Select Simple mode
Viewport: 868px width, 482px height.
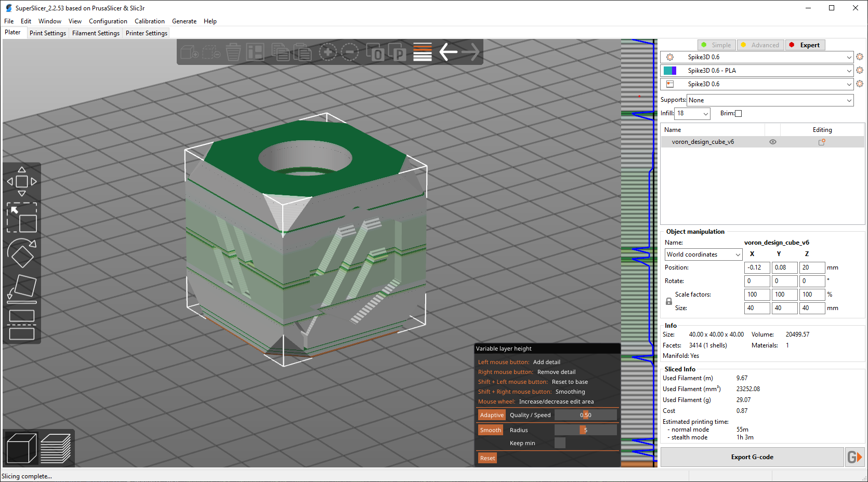pyautogui.click(x=717, y=45)
